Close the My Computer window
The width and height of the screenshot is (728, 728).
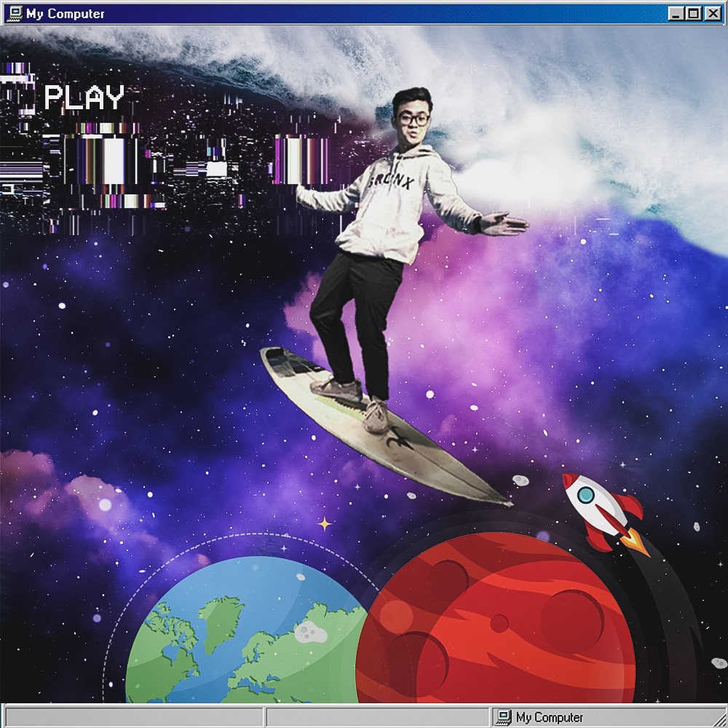(712, 13)
